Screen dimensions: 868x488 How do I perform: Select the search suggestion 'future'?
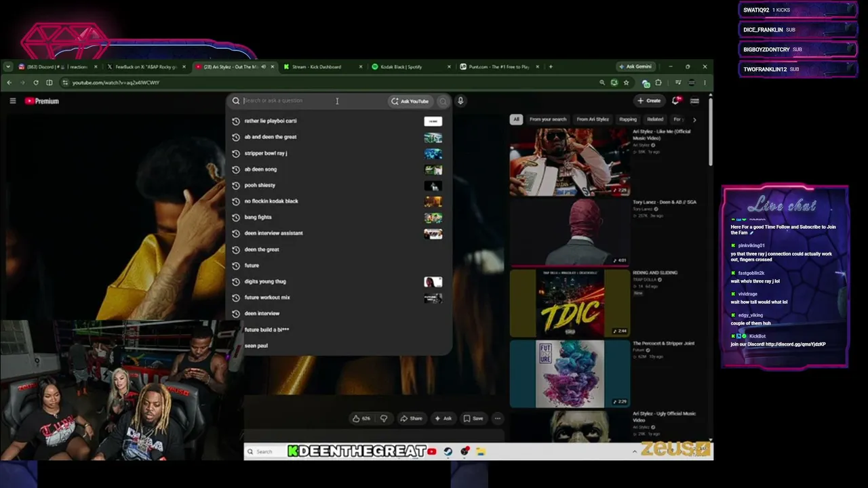click(339, 266)
